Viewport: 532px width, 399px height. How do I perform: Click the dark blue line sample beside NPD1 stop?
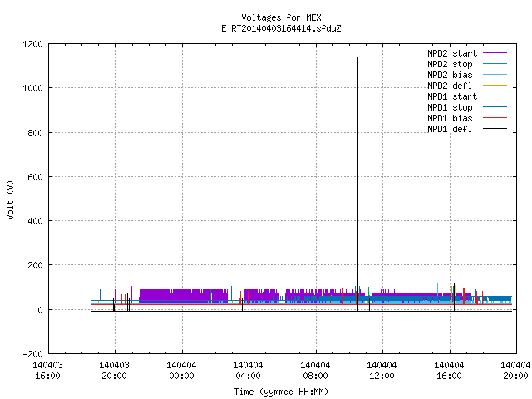pyautogui.click(x=495, y=107)
